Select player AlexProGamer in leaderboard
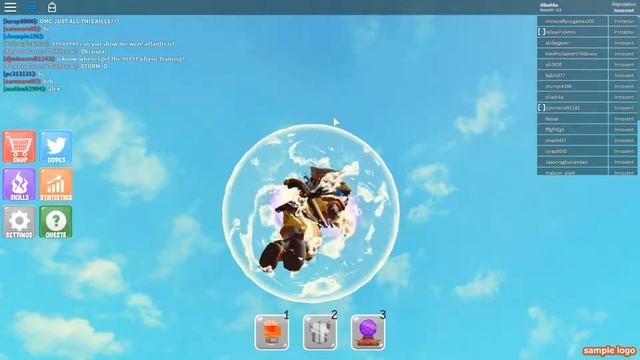 [x=587, y=53]
